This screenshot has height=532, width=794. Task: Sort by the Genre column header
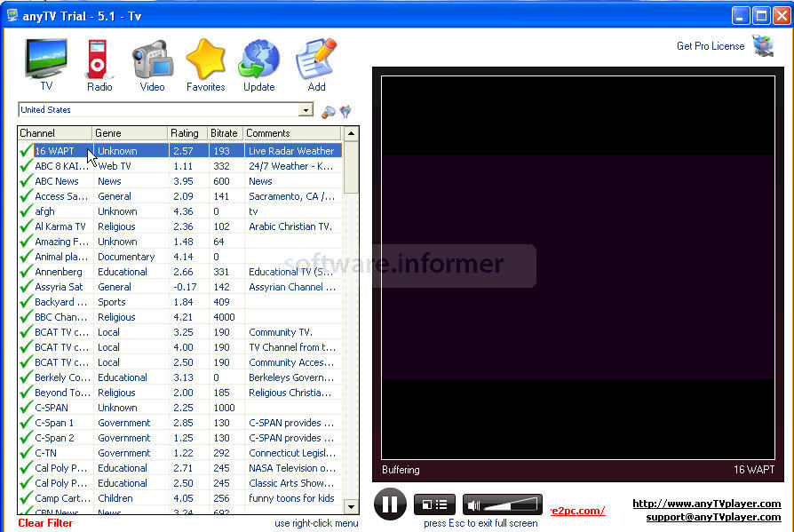130,133
